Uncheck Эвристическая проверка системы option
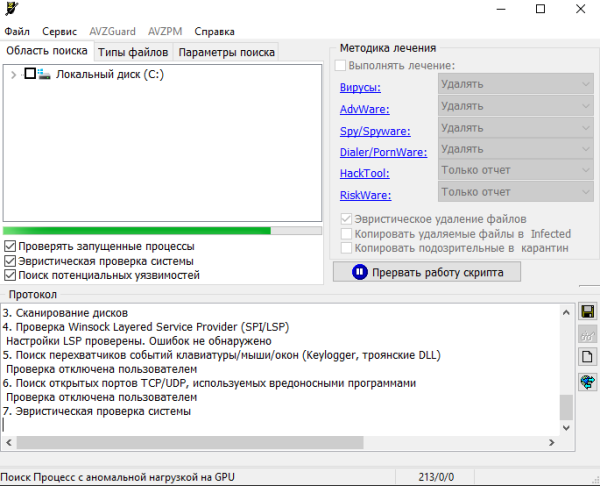The image size is (600, 486). click(x=10, y=261)
